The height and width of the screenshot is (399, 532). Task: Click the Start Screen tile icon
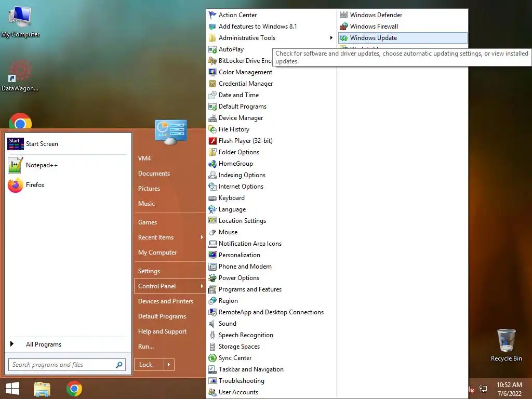(x=15, y=144)
